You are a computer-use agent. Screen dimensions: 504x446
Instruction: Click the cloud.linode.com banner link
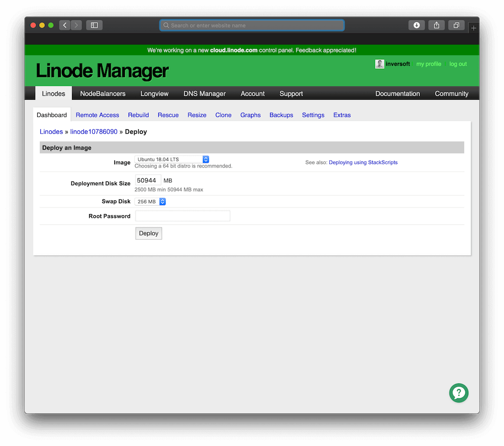tap(234, 50)
